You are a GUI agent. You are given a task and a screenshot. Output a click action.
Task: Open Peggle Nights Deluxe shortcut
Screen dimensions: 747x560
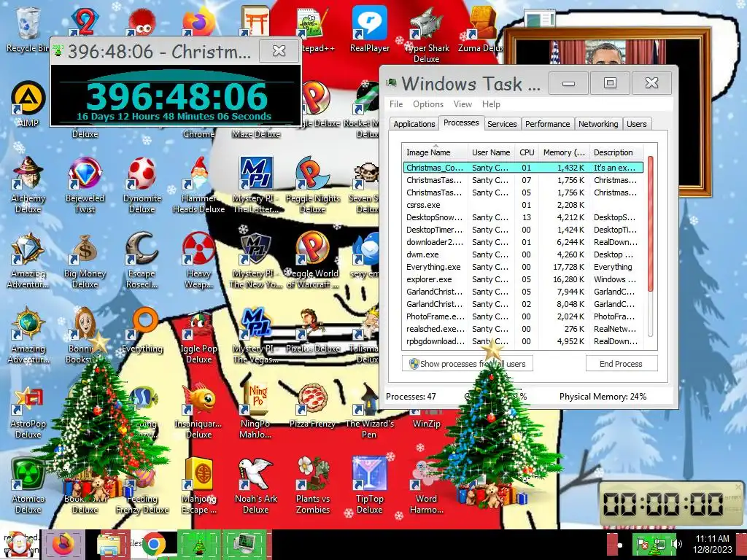tap(312, 184)
